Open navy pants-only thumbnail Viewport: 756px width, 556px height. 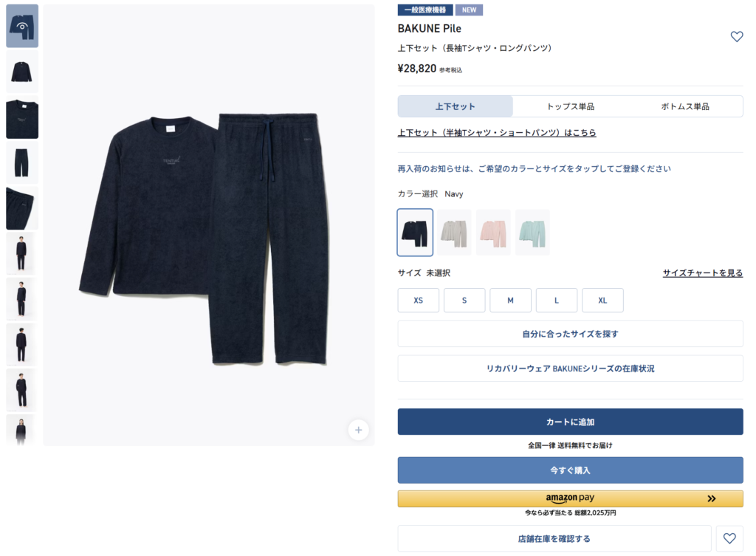(x=22, y=162)
